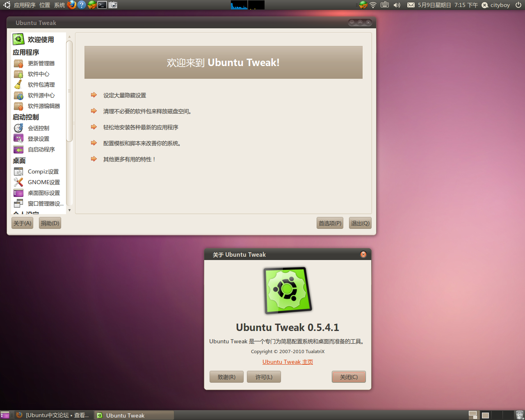Click 其他更多有用的特性 text
This screenshot has height=420, width=525.
tap(129, 159)
